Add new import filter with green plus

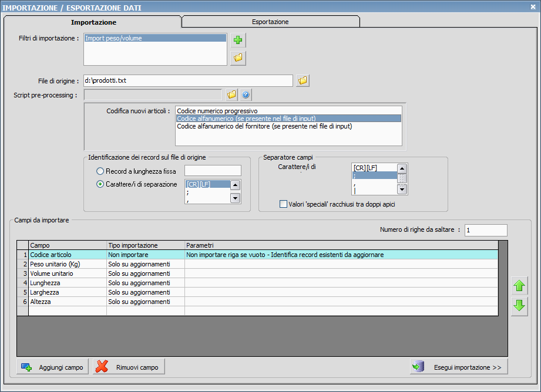pos(238,40)
